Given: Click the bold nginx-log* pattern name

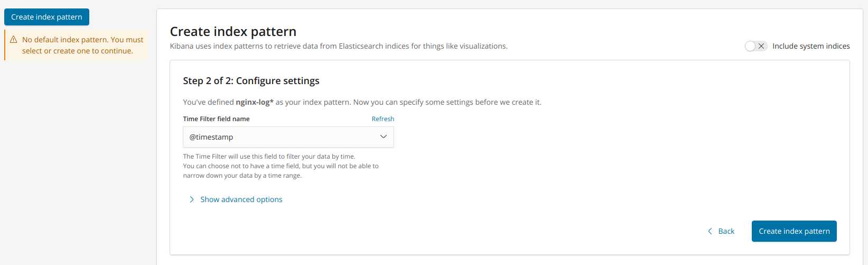Looking at the screenshot, I should pyautogui.click(x=255, y=102).
